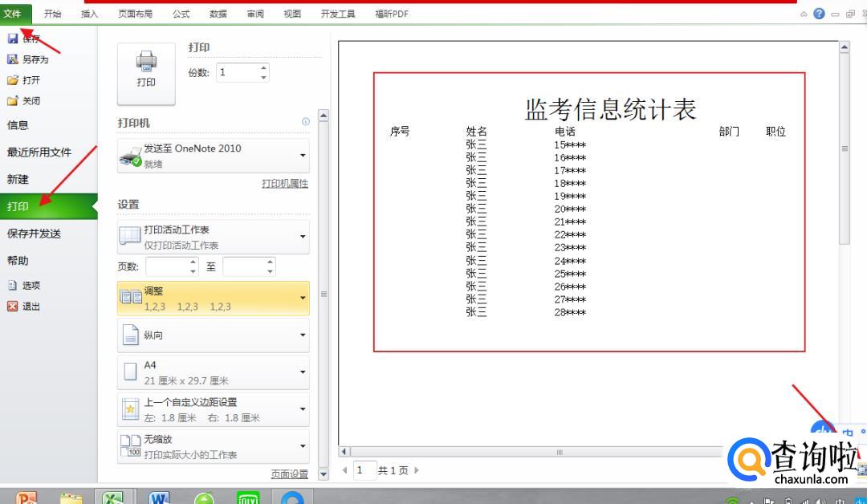Expand the OneNote 2010 printer dropdown
Viewport: 867px width, 504px height.
303,155
